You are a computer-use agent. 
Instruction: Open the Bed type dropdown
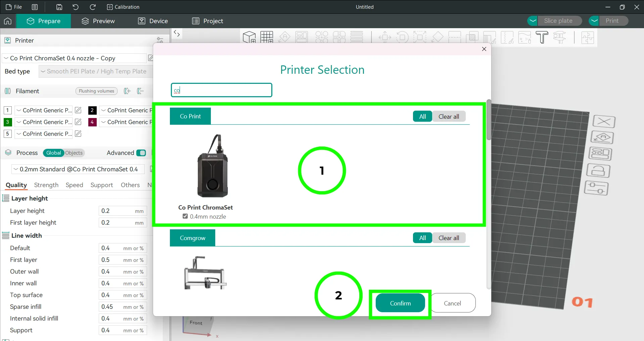coord(96,71)
